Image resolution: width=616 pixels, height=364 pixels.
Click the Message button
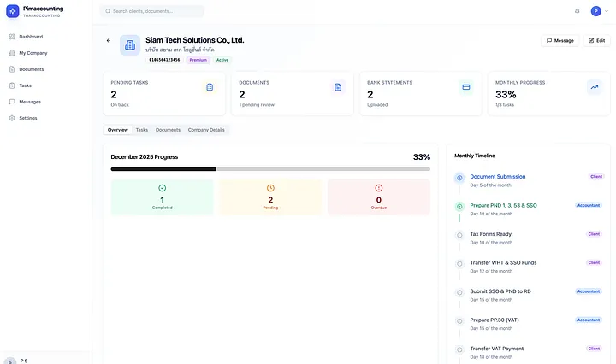(560, 40)
